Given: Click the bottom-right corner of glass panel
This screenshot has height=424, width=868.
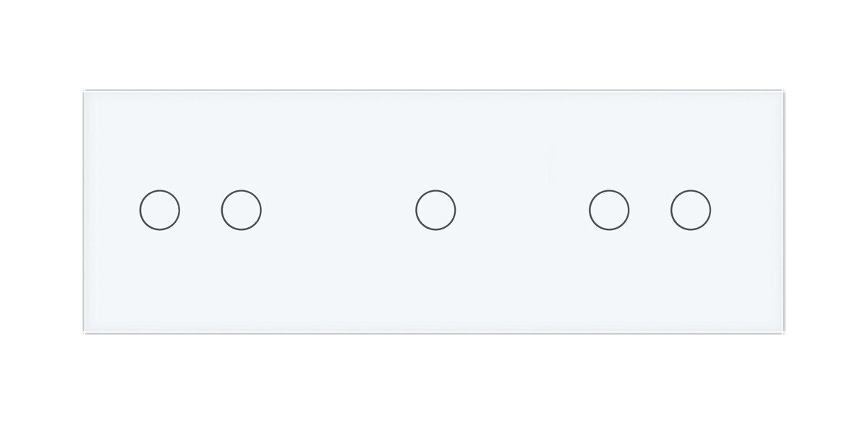Looking at the screenshot, I should 783,331.
